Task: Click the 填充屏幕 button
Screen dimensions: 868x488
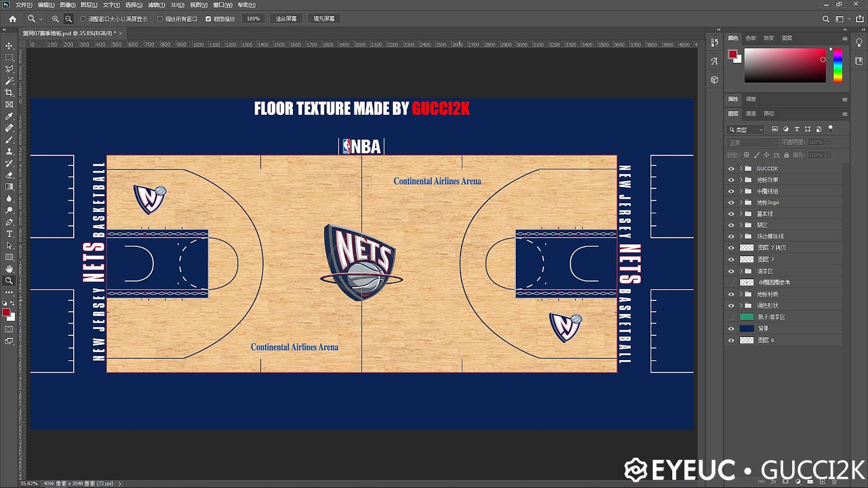Action: coord(325,18)
